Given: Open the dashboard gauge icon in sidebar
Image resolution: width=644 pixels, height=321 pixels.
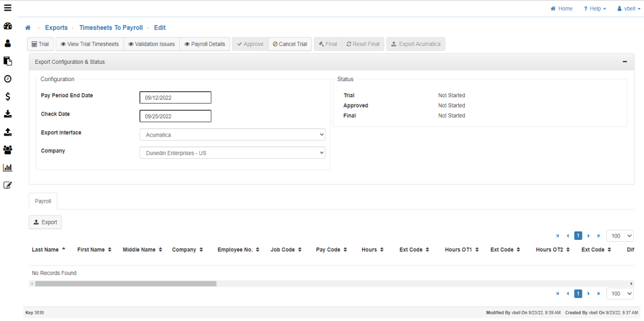Looking at the screenshot, I should (8, 26).
